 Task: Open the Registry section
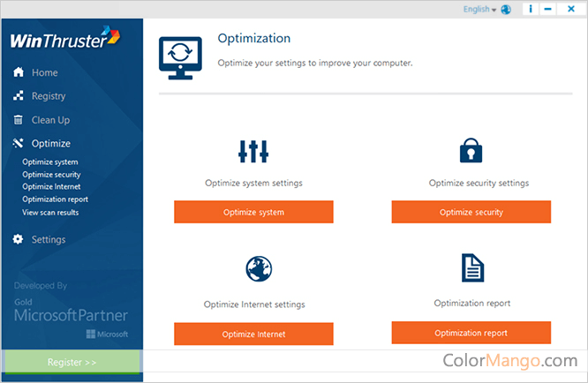pos(48,96)
